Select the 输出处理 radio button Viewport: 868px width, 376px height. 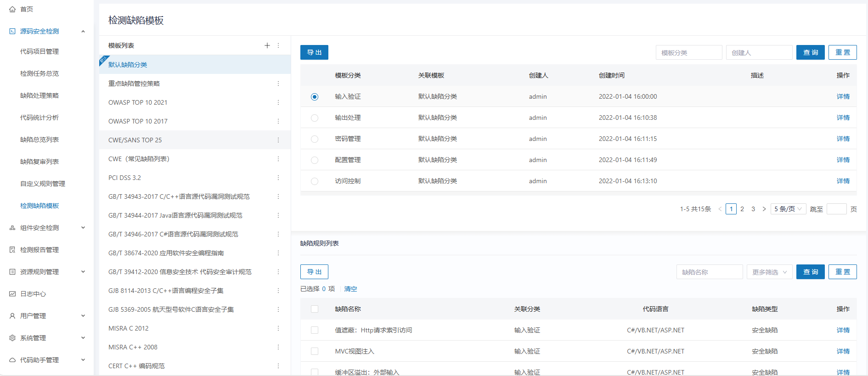coord(315,118)
